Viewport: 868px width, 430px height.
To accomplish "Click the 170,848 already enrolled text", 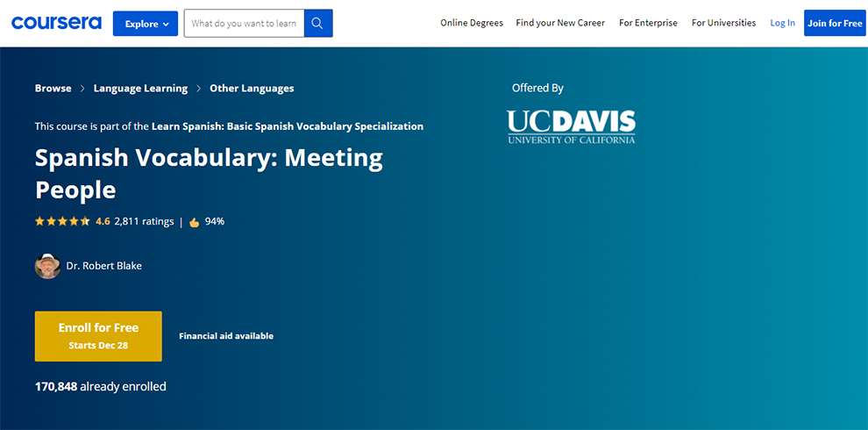I will coord(101,386).
